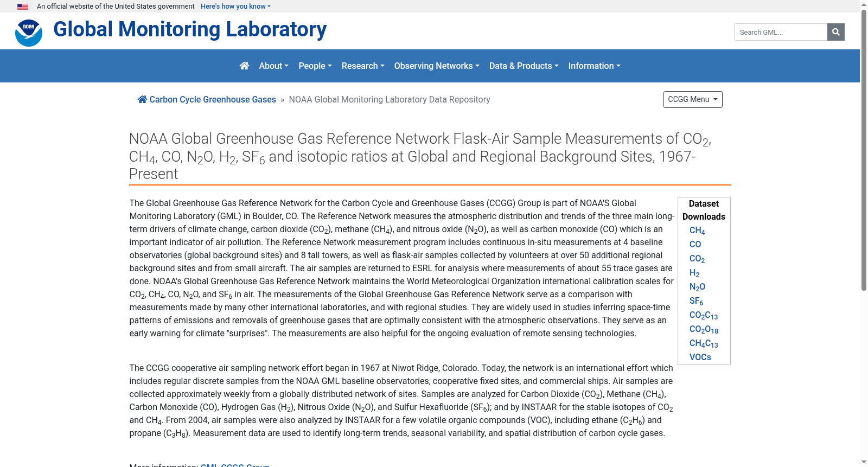Open the CO2 dataset download link

tap(697, 259)
